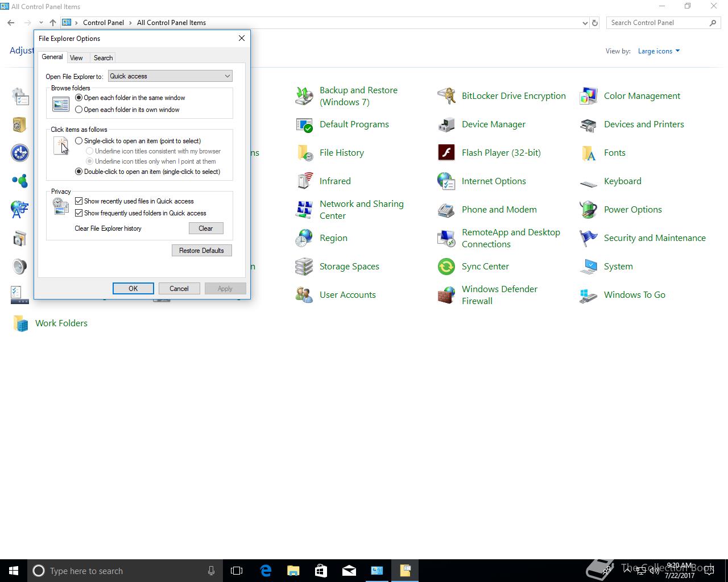Image resolution: width=728 pixels, height=582 pixels.
Task: Launch Microsoft Edge from the taskbar
Action: (x=266, y=571)
